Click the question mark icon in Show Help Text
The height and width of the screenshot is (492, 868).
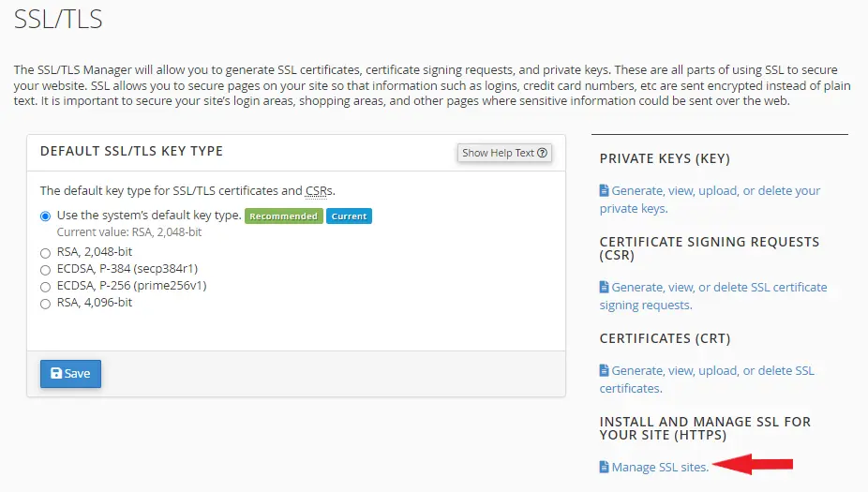[542, 153]
